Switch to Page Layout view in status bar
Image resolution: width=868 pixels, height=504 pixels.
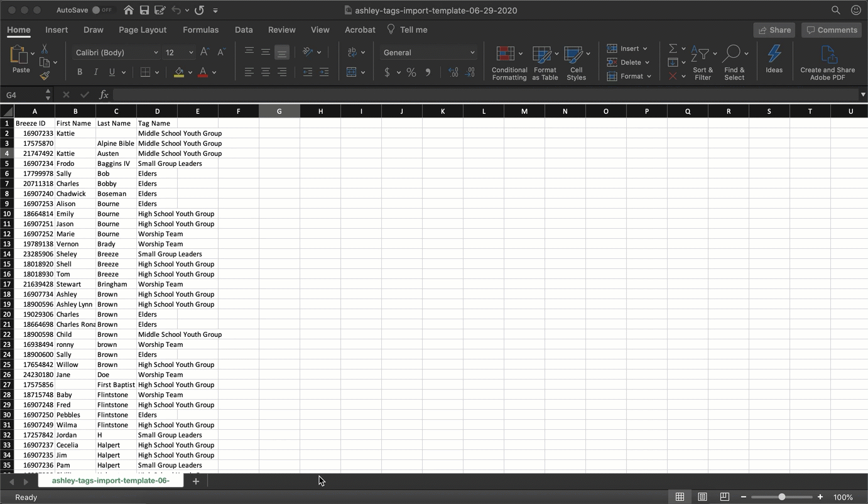(x=702, y=497)
